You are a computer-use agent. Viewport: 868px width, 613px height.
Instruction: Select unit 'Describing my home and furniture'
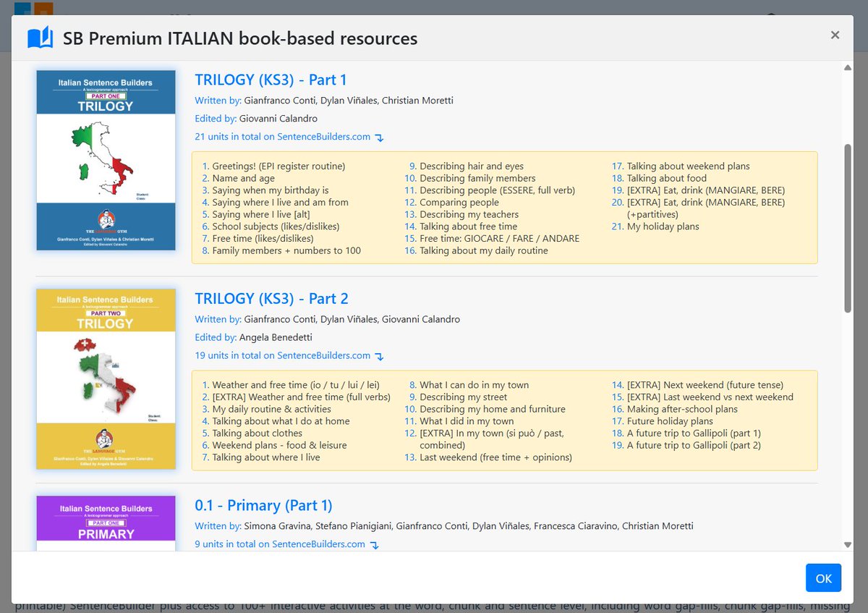click(492, 409)
